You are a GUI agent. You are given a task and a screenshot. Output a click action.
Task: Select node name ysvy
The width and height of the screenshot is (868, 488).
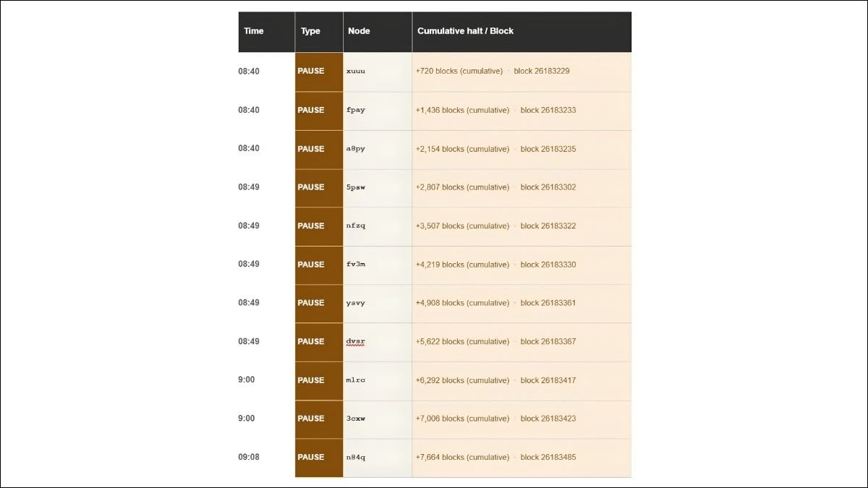coord(356,303)
